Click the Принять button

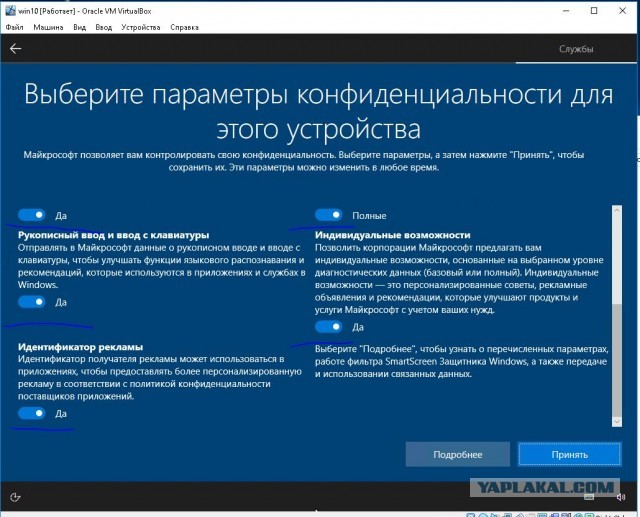[x=570, y=454]
